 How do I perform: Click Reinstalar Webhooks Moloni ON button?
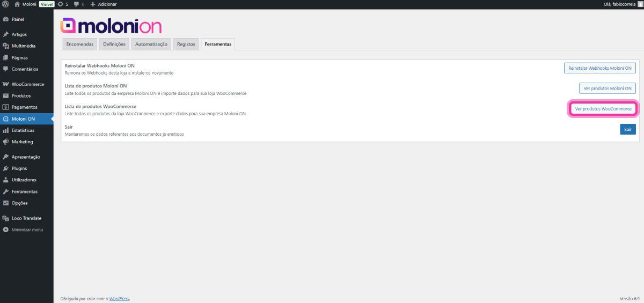tap(600, 68)
